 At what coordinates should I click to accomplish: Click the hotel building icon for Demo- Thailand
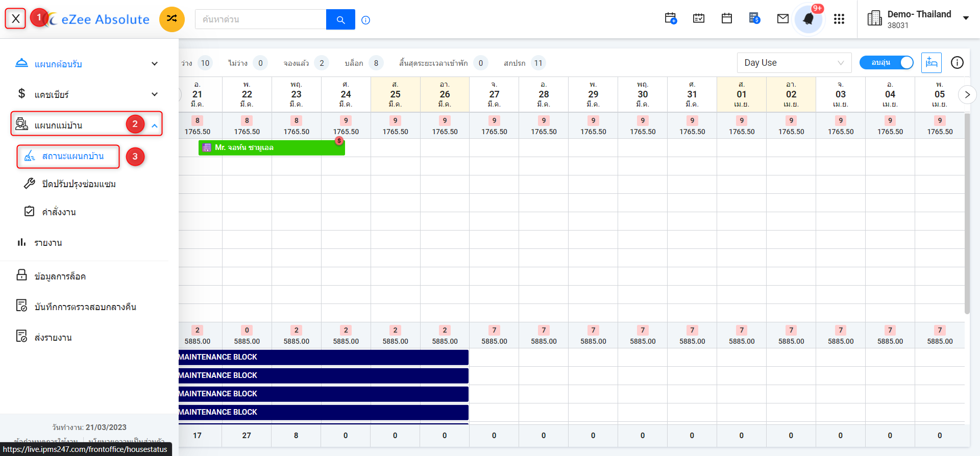coord(874,18)
